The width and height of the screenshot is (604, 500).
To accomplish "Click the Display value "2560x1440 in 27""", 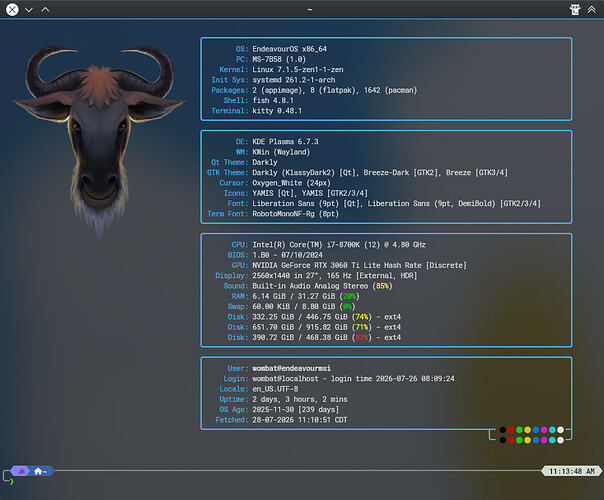I will (x=287, y=276).
